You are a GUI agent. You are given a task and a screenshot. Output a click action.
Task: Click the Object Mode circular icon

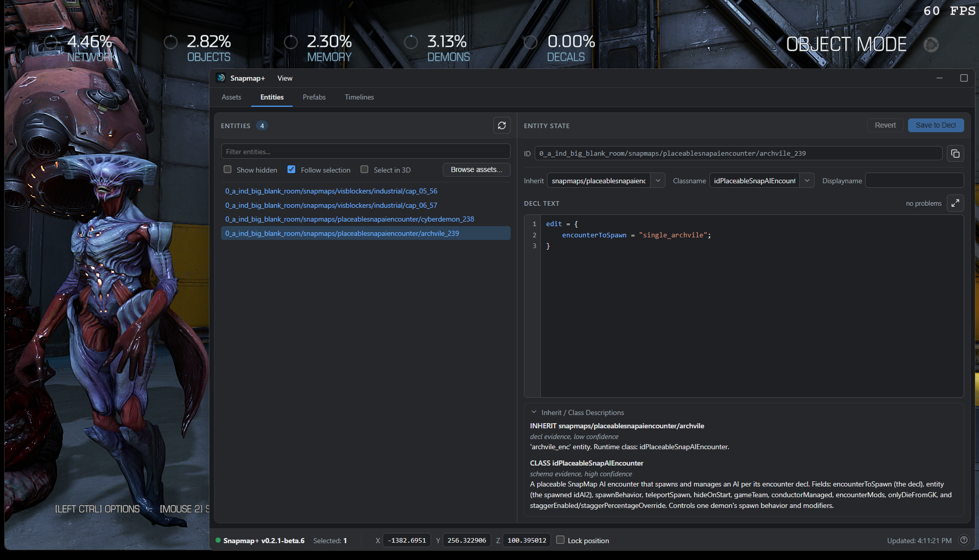[x=931, y=45]
